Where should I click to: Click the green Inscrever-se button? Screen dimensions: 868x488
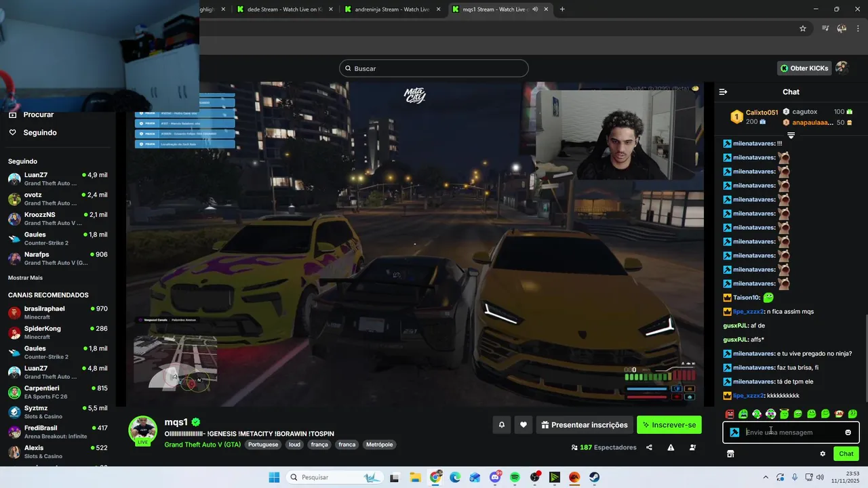click(669, 425)
